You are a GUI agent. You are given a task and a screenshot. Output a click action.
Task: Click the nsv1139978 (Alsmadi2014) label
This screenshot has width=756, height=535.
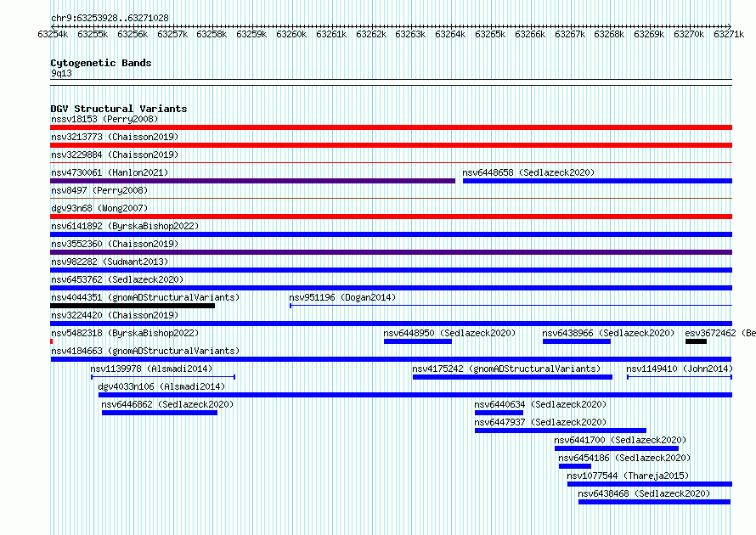[151, 369]
